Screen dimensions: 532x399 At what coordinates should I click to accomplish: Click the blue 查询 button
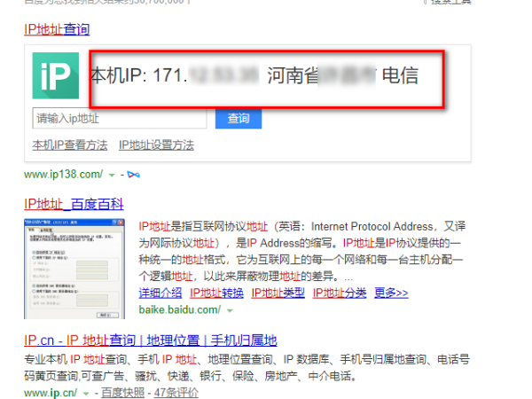pyautogui.click(x=239, y=119)
